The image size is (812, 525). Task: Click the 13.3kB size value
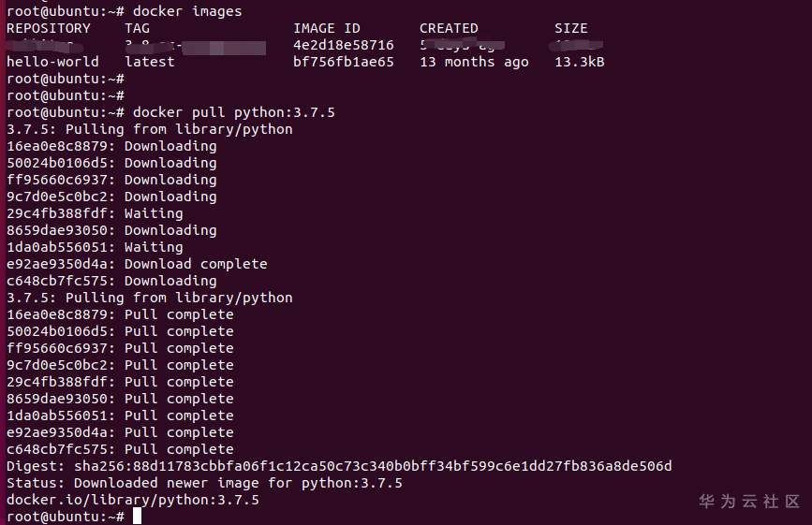[579, 62]
